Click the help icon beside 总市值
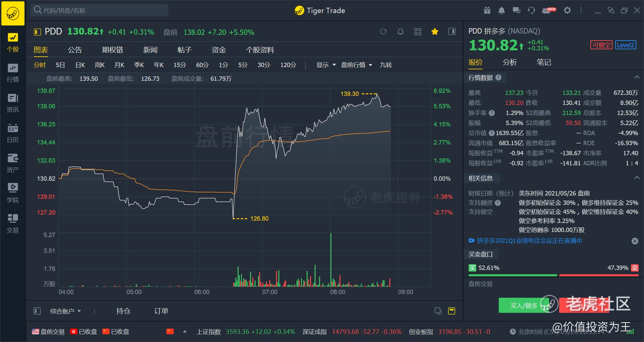Image resolution: width=644 pixels, height=342 pixels. click(492, 133)
